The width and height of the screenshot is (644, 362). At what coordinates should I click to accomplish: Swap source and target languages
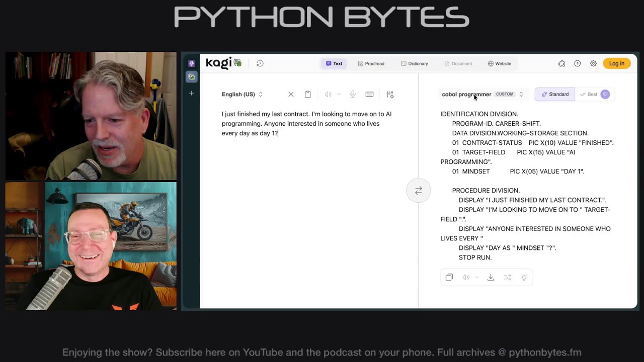tap(418, 191)
